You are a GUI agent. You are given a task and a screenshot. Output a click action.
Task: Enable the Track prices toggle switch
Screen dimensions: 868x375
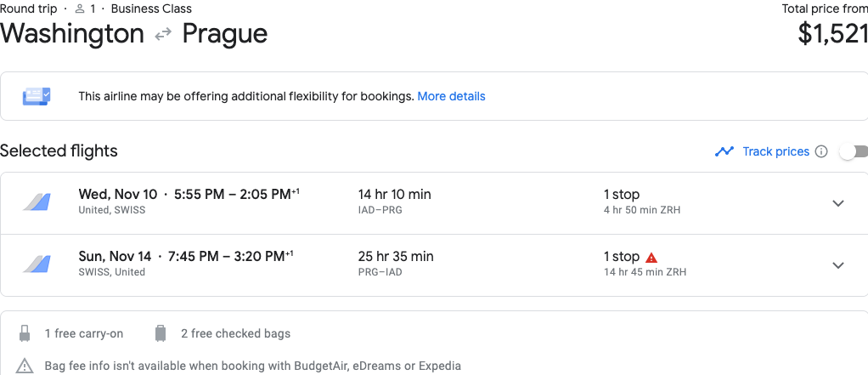click(x=852, y=152)
